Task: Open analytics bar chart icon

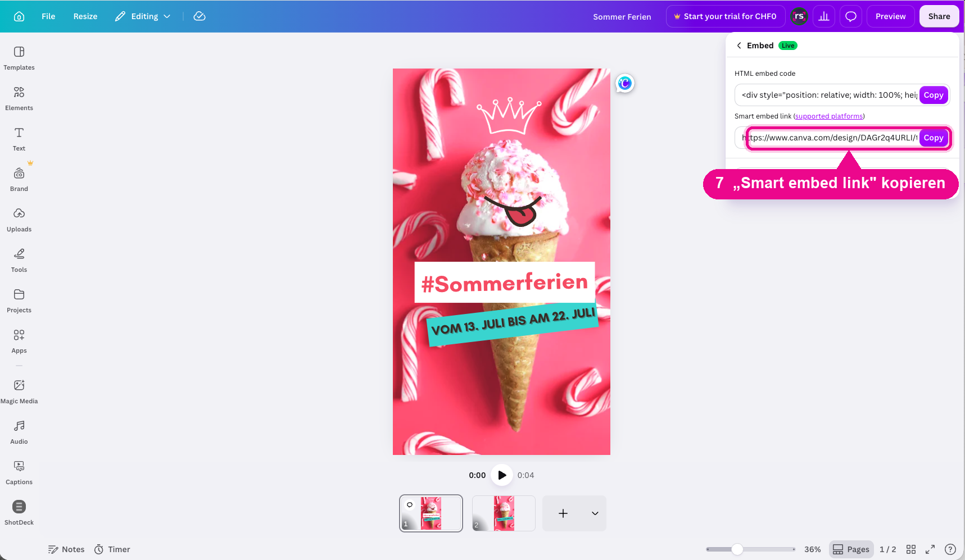Action: 824,16
